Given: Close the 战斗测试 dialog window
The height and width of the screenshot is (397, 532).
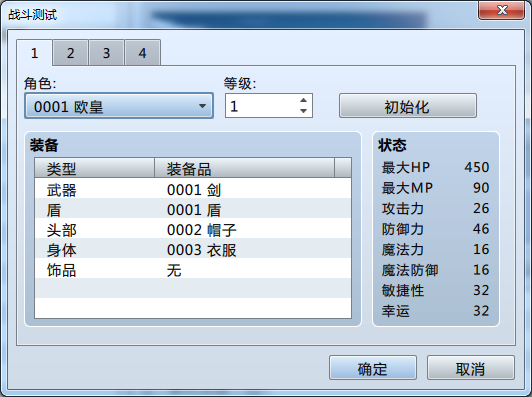Looking at the screenshot, I should click(502, 10).
